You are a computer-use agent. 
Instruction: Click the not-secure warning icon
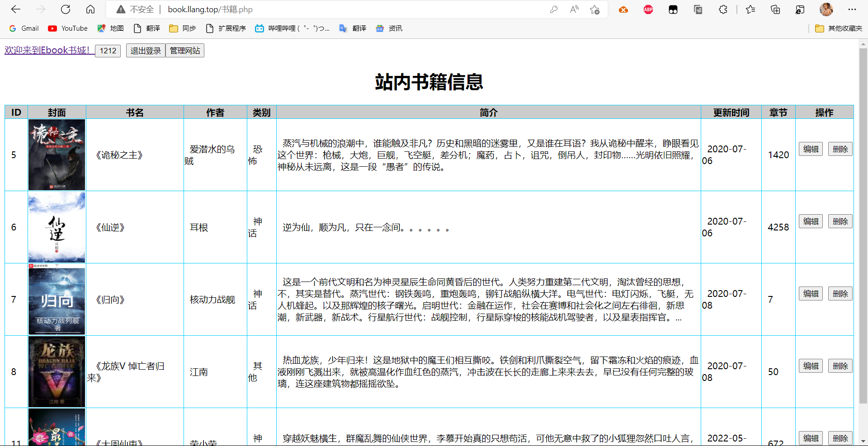point(121,9)
